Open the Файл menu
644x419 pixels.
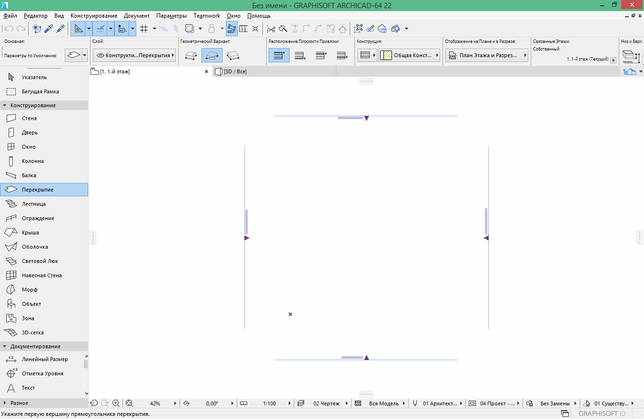click(x=10, y=16)
